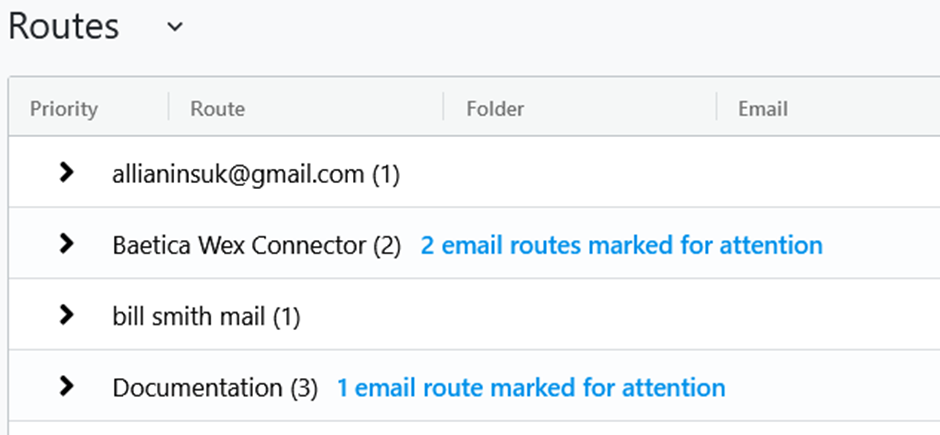This screenshot has height=435, width=940.
Task: Select the bill smith mail row label
Action: tap(206, 317)
